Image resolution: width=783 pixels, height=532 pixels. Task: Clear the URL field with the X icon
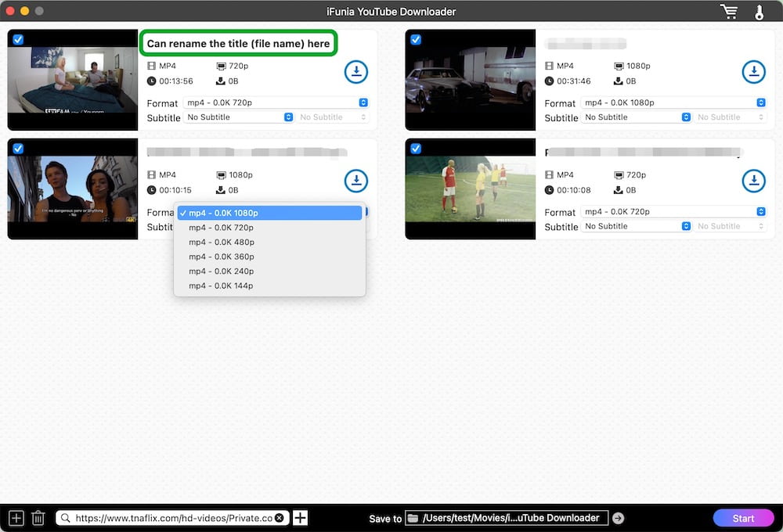click(x=280, y=518)
